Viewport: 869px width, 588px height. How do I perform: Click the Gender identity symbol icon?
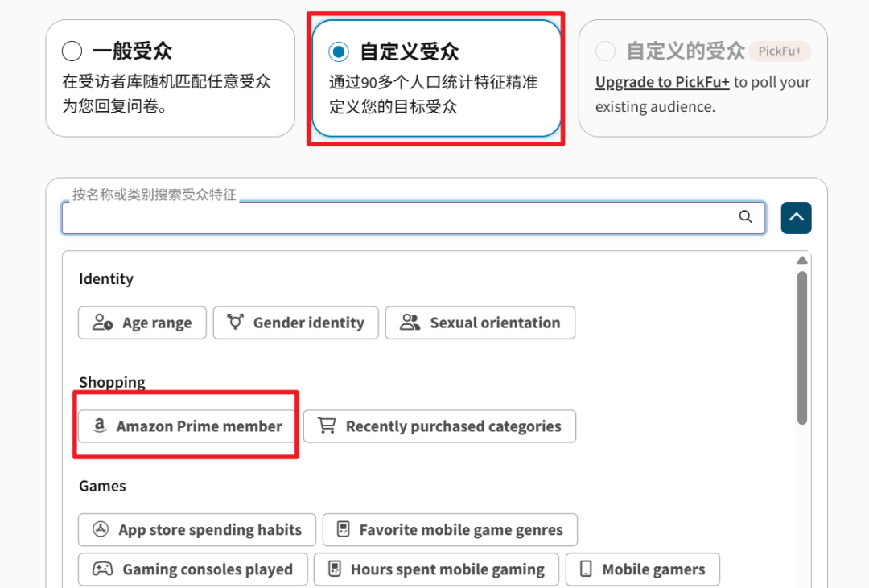(235, 322)
